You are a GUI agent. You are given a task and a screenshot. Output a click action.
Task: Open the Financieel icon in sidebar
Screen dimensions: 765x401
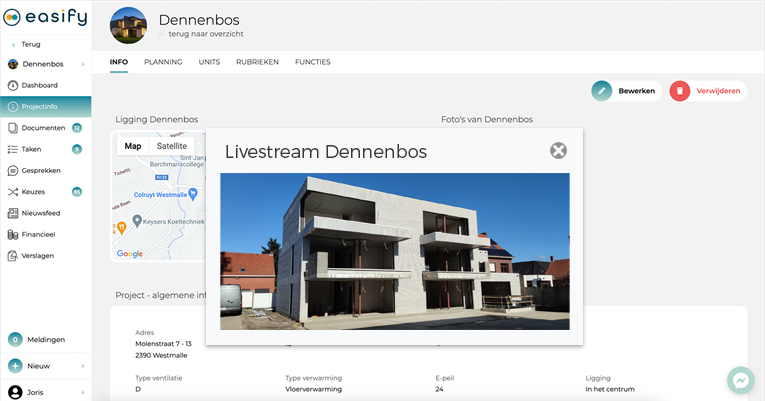[x=13, y=234]
